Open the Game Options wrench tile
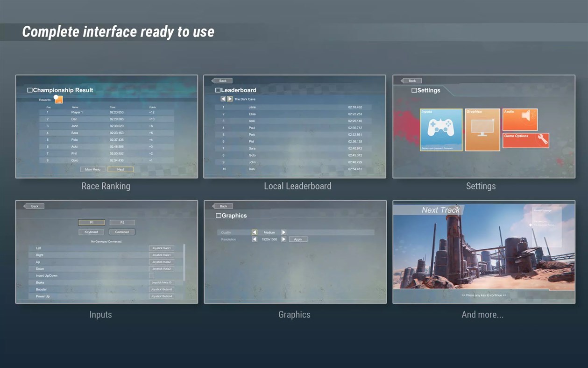This screenshot has width=588, height=368. click(526, 140)
